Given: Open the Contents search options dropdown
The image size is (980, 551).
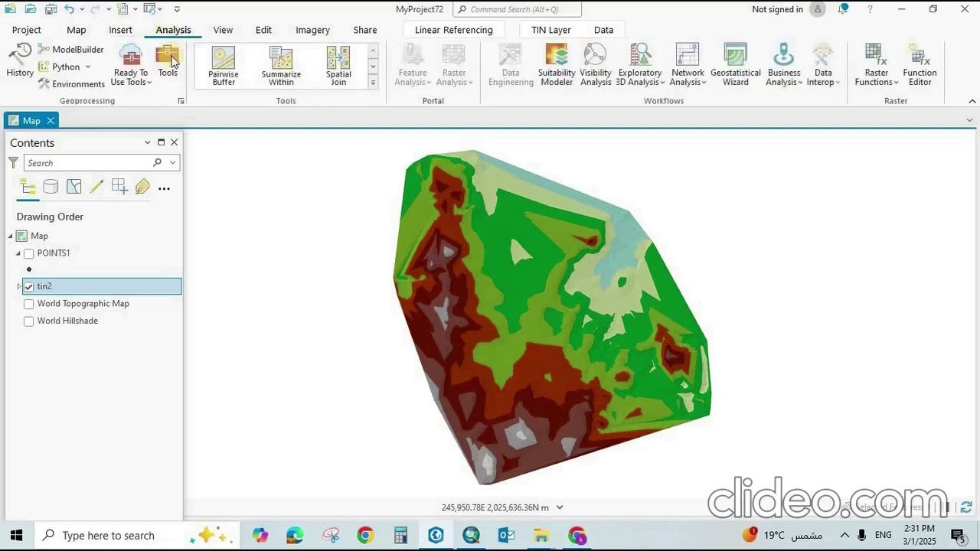Looking at the screenshot, I should [173, 162].
